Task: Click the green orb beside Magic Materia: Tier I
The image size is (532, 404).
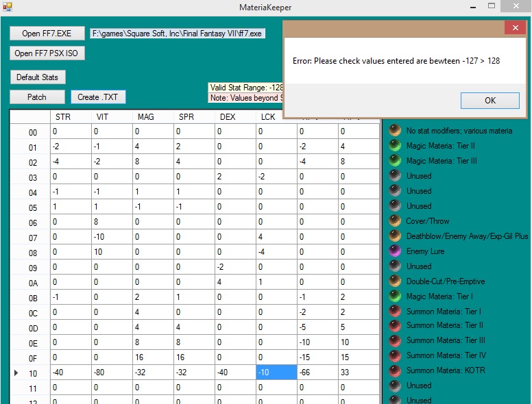Action: click(x=395, y=296)
